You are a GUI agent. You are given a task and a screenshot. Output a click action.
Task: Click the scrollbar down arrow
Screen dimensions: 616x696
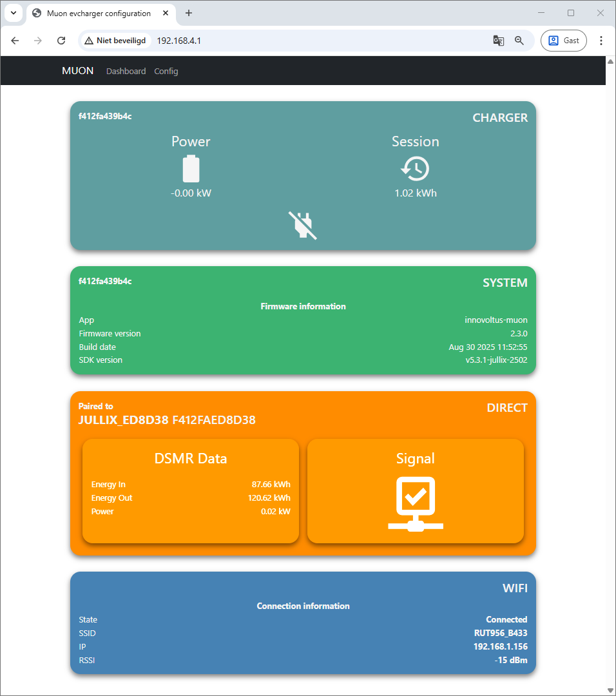(610, 690)
